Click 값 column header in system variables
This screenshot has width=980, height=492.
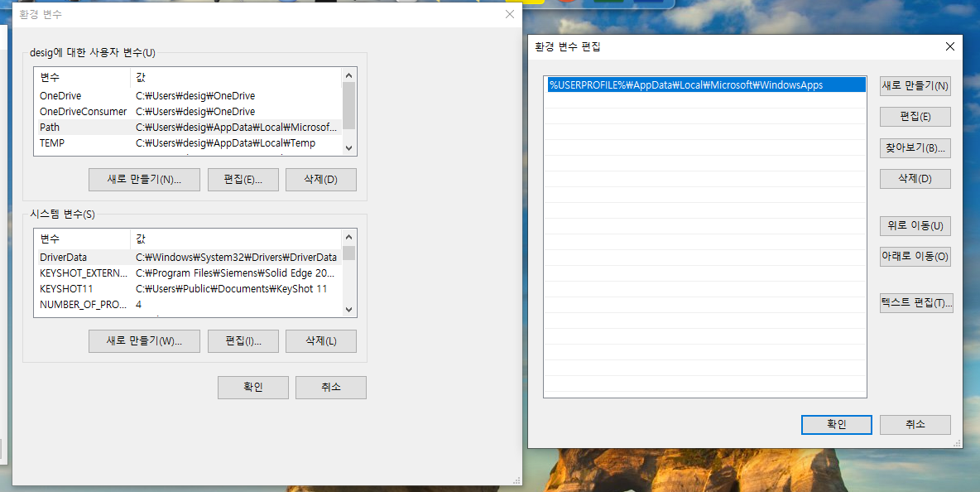click(x=236, y=239)
